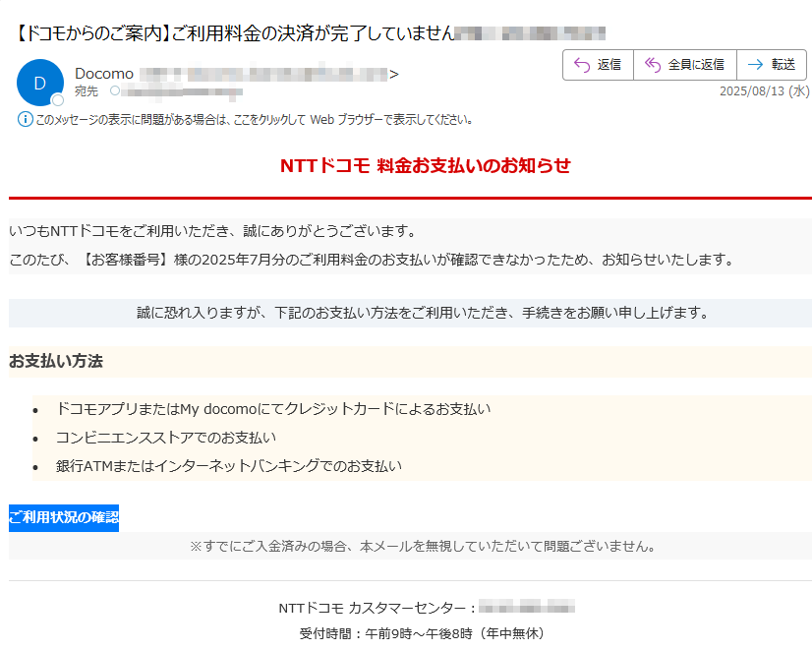Screen dimensions: 812x650
Task: Click the 宛先 recipient label
Action: [86, 91]
